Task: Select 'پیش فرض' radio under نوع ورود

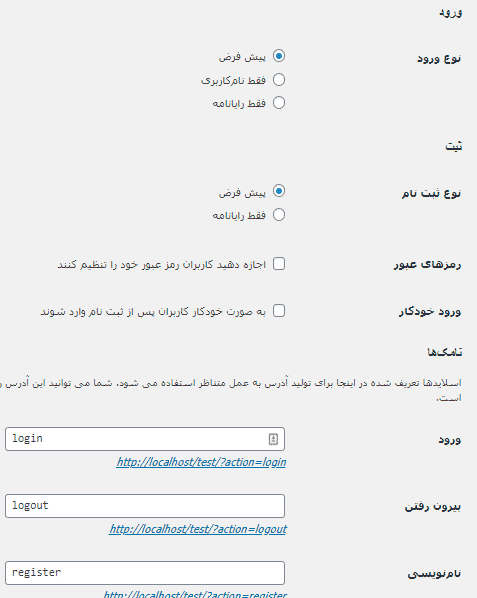Action: (x=279, y=56)
